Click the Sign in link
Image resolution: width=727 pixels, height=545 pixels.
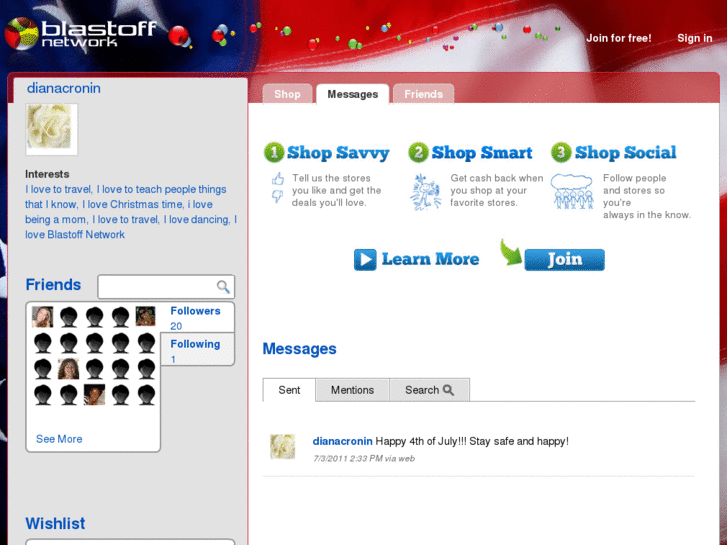point(695,38)
